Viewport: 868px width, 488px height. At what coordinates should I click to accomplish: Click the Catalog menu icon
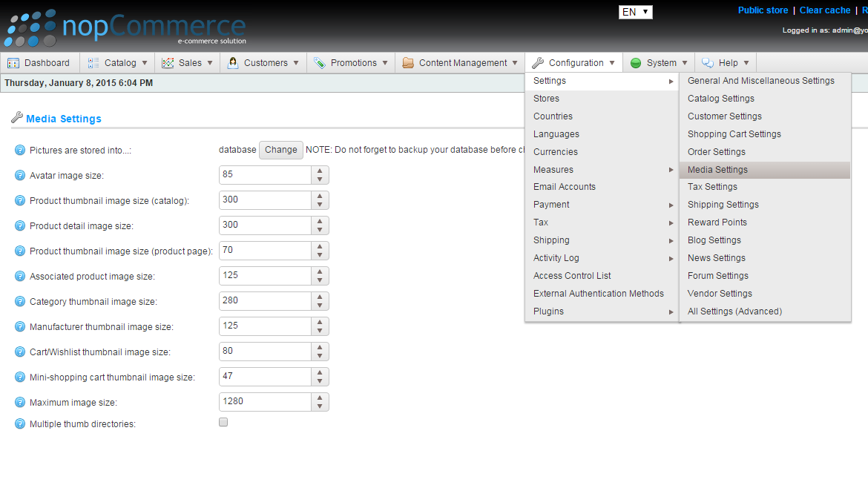(x=93, y=63)
